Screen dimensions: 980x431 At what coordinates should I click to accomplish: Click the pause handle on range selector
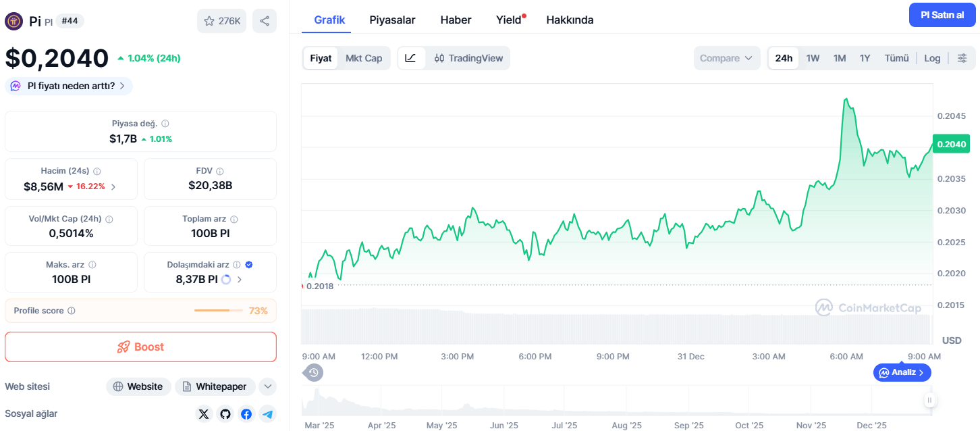coord(930,401)
